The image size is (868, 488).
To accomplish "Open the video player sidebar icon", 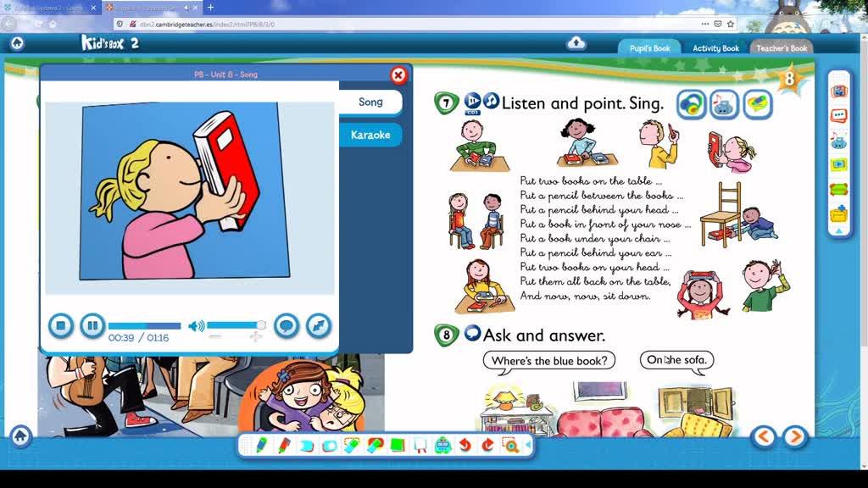I will (838, 164).
